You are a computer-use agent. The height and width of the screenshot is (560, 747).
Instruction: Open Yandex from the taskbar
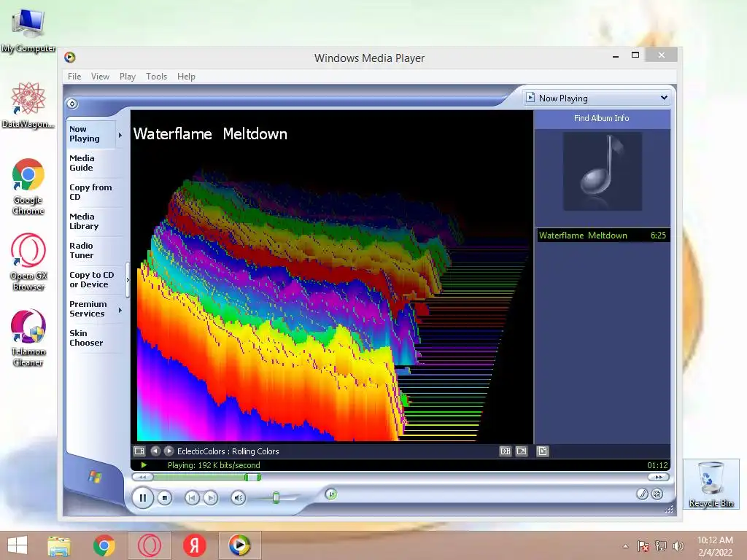194,545
